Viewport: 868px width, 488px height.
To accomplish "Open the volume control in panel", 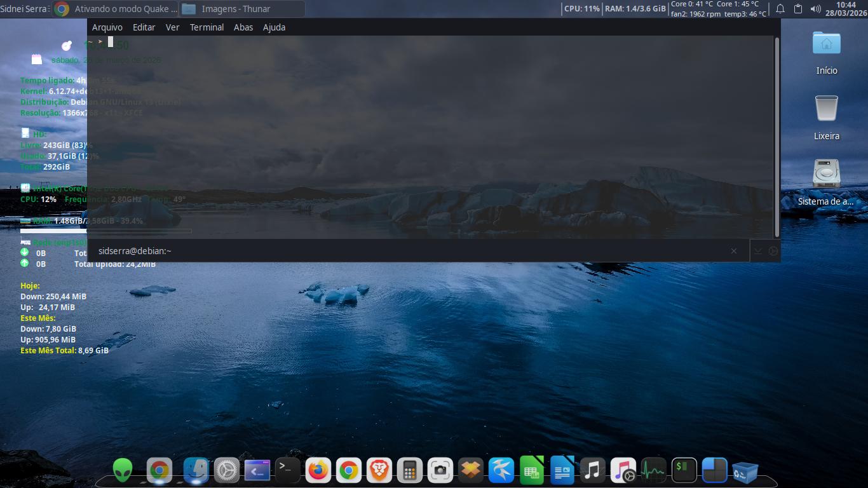I will click(x=815, y=9).
